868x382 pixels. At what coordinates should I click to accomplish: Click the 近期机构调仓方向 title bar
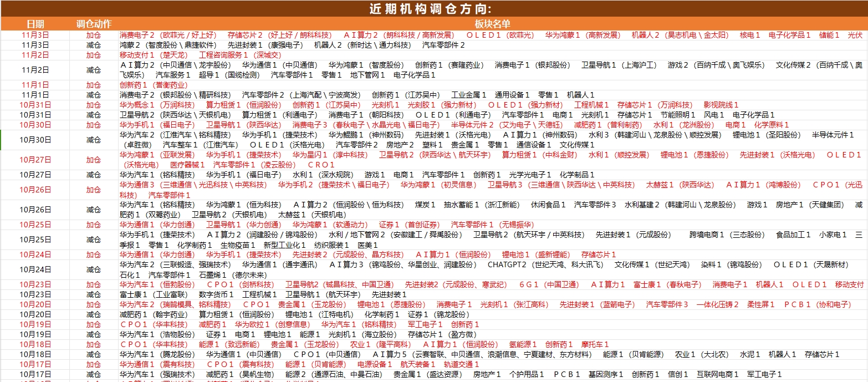tap(434, 8)
